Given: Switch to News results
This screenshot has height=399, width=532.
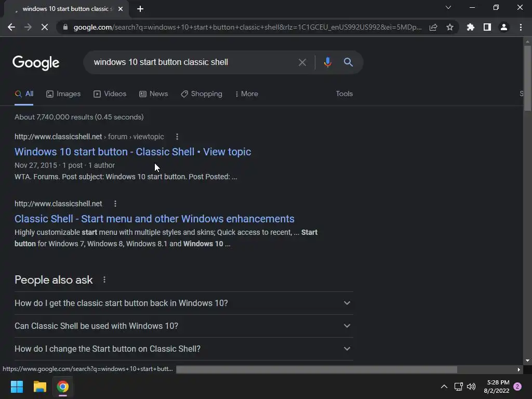Looking at the screenshot, I should [x=154, y=94].
